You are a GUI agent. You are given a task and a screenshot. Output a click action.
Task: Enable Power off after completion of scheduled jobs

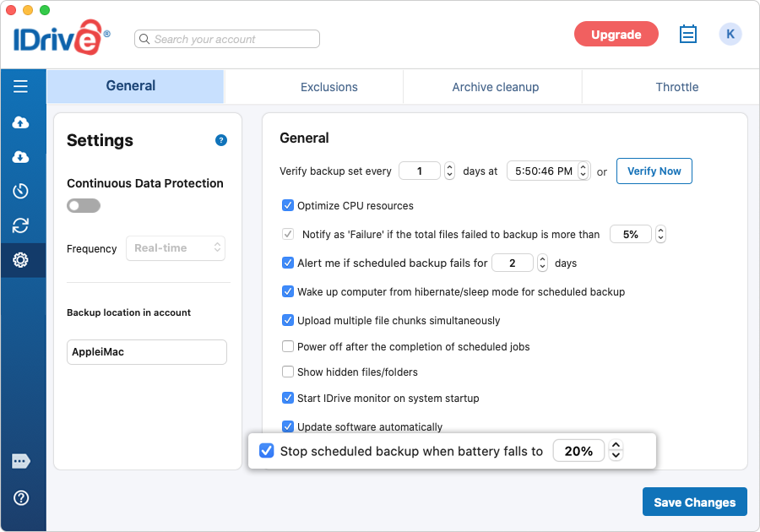pyautogui.click(x=287, y=346)
